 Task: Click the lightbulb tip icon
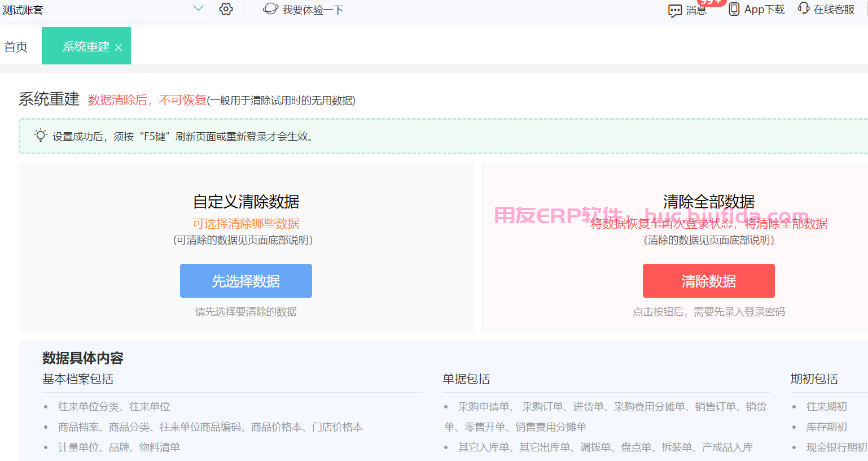pos(41,136)
